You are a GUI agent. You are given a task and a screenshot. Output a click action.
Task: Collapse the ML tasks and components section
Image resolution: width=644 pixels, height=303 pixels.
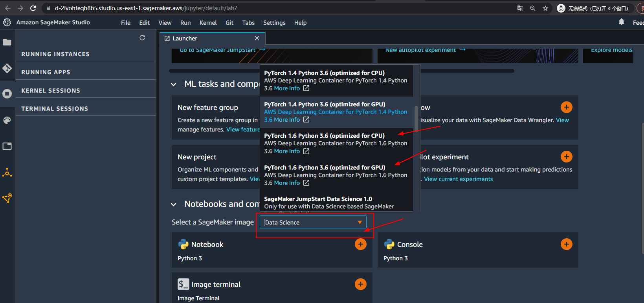click(x=174, y=84)
